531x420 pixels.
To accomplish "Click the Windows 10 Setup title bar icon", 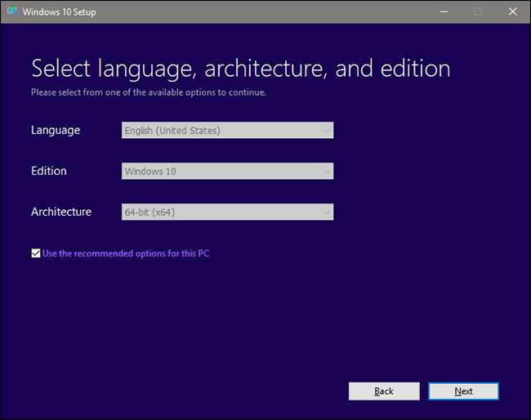I will point(12,12).
